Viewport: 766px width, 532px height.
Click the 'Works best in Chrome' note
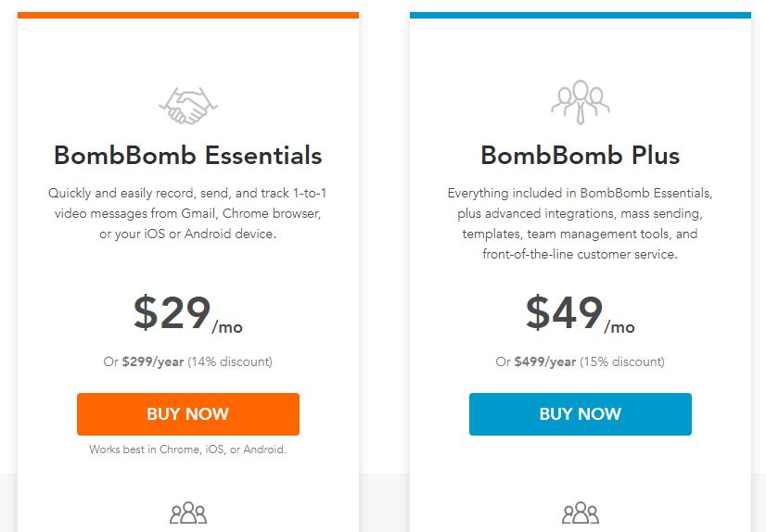[x=188, y=449]
